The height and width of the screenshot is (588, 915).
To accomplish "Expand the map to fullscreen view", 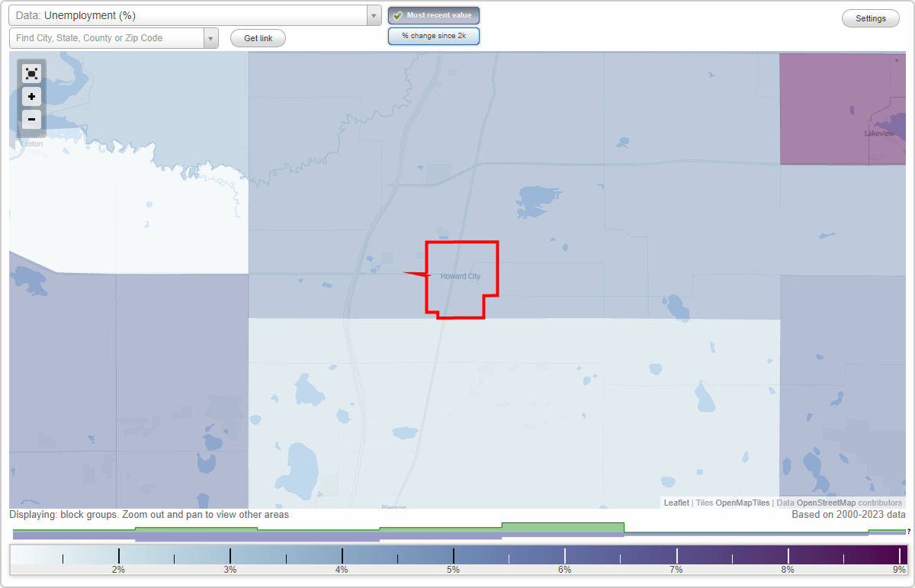I will (x=31, y=73).
